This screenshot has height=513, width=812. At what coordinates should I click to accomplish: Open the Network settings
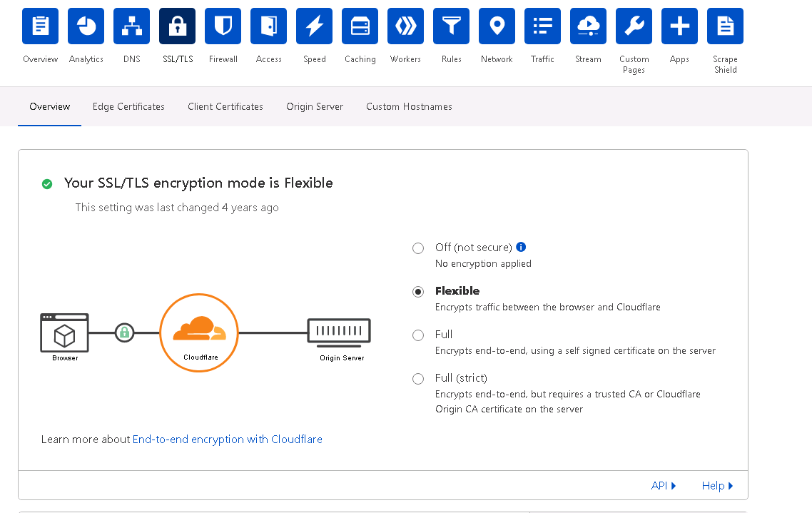pos(497,26)
